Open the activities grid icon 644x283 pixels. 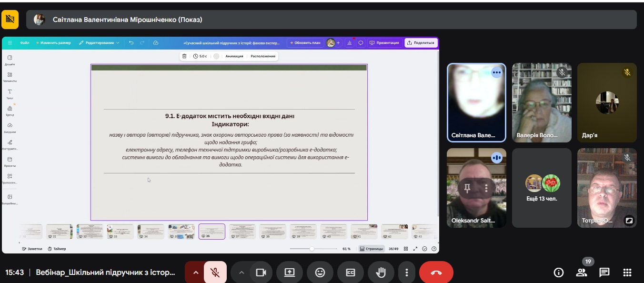[627, 273]
